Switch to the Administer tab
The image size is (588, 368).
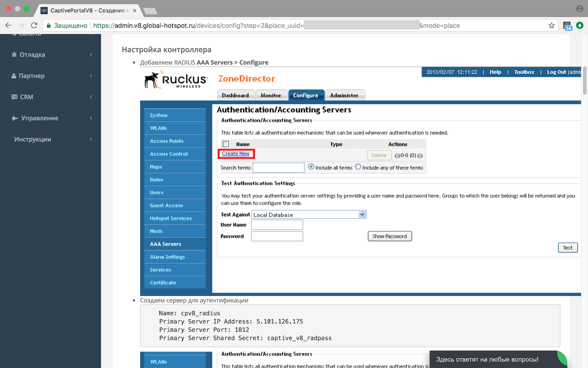345,95
